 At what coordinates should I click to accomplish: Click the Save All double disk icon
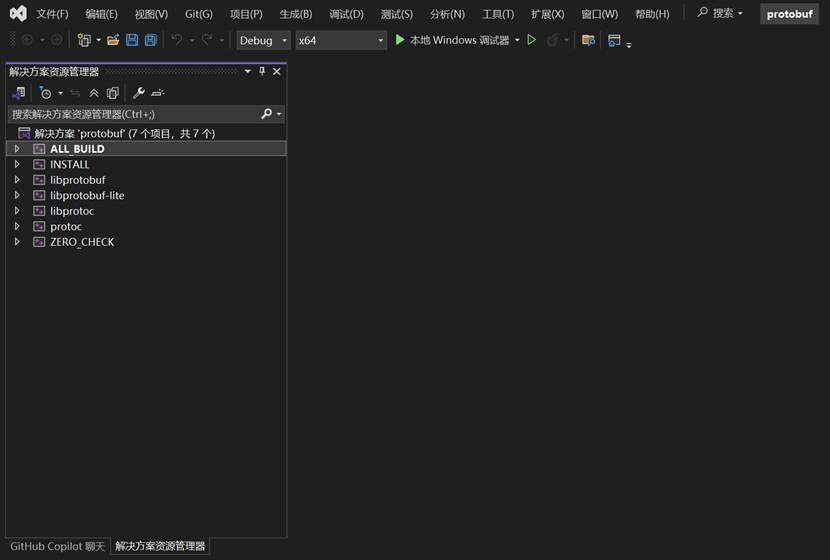pyautogui.click(x=151, y=40)
